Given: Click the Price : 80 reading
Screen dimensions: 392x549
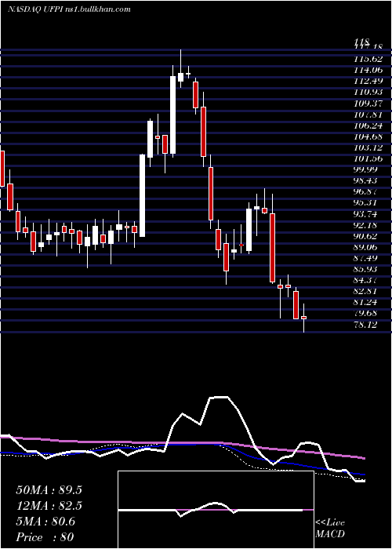Looking at the screenshot, I should coord(45,537).
